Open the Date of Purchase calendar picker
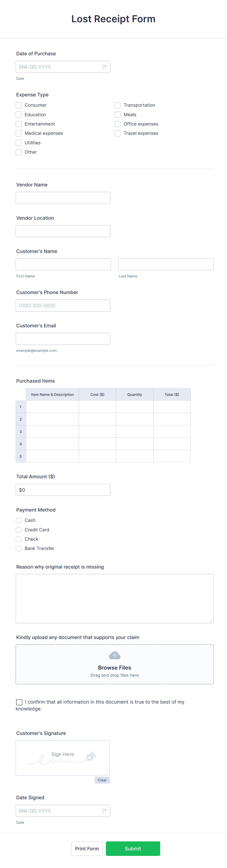227x868 pixels. (x=104, y=67)
